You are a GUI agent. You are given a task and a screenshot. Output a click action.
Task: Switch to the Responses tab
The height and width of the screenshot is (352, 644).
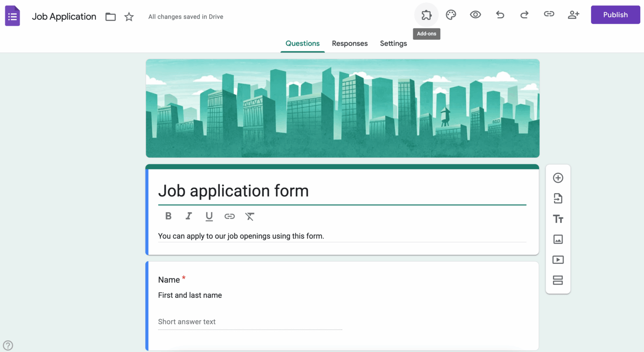point(350,43)
